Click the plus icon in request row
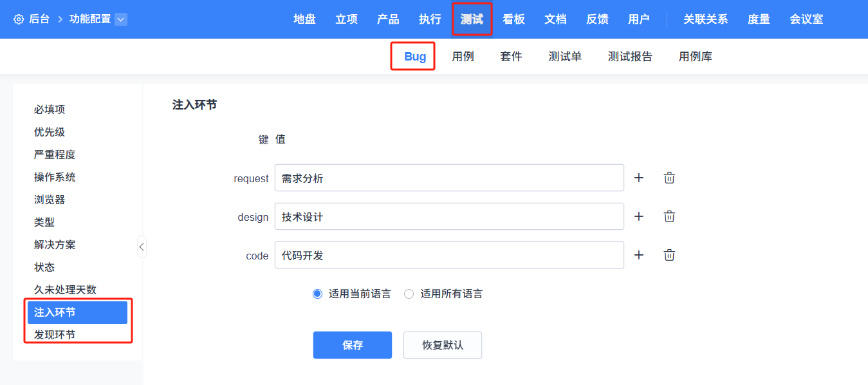This screenshot has width=868, height=385. pyautogui.click(x=639, y=178)
